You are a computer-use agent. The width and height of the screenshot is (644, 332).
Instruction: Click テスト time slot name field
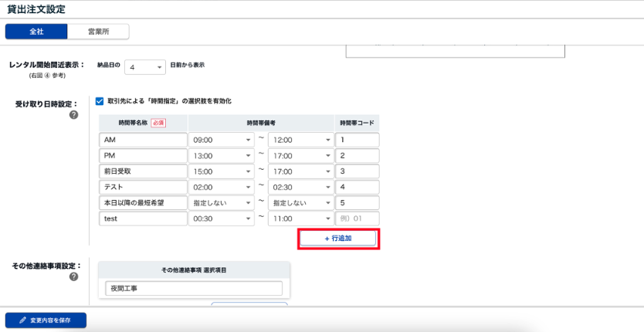(144, 187)
